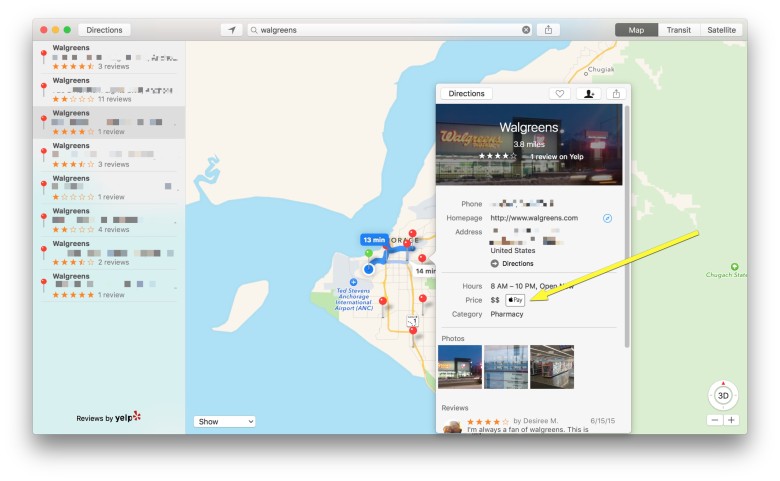Open the third Walgreens interior photo
The image size is (780, 481).
click(552, 367)
